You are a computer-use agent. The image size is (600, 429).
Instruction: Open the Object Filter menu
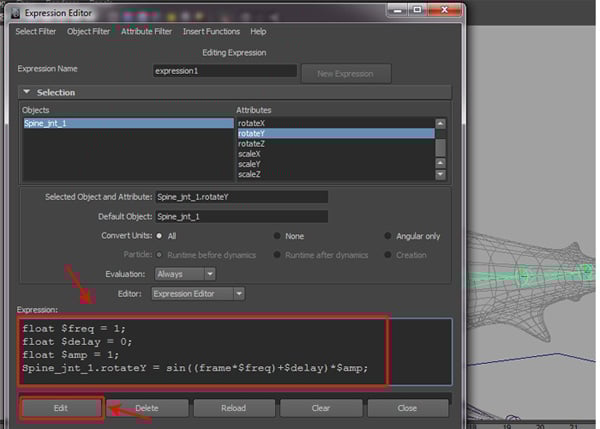[88, 31]
